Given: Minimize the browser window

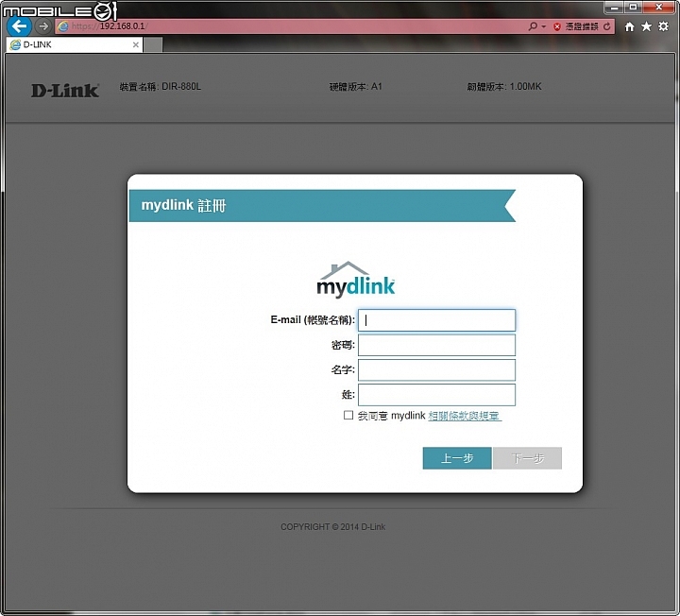Looking at the screenshot, I should pos(614,7).
